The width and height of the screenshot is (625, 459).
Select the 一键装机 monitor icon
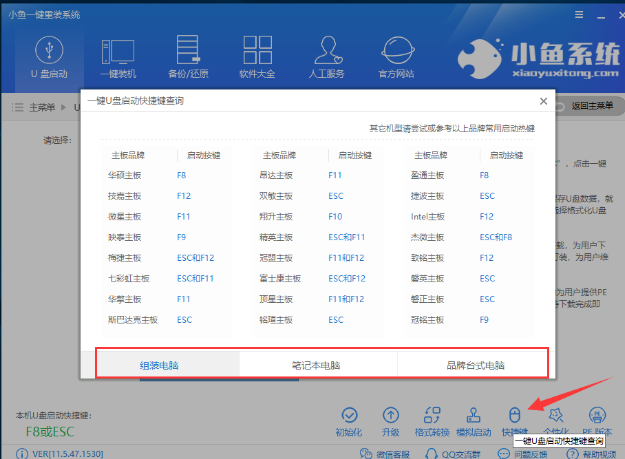[x=118, y=56]
